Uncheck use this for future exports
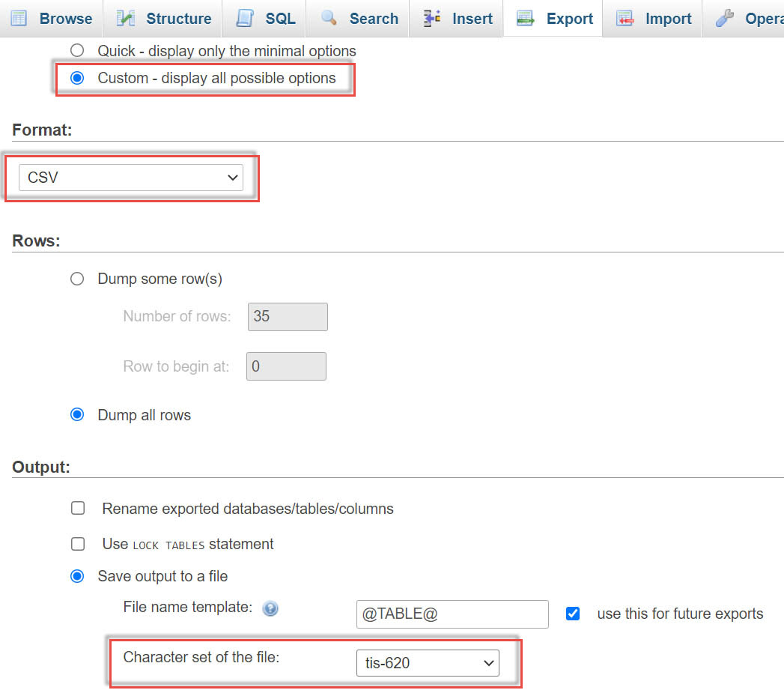Image resolution: width=784 pixels, height=696 pixels. coord(573,614)
